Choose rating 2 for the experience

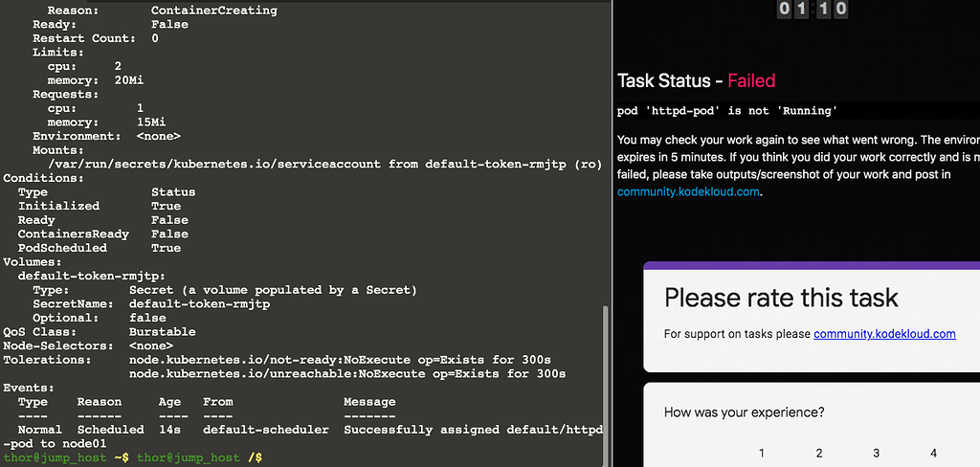pos(819,453)
